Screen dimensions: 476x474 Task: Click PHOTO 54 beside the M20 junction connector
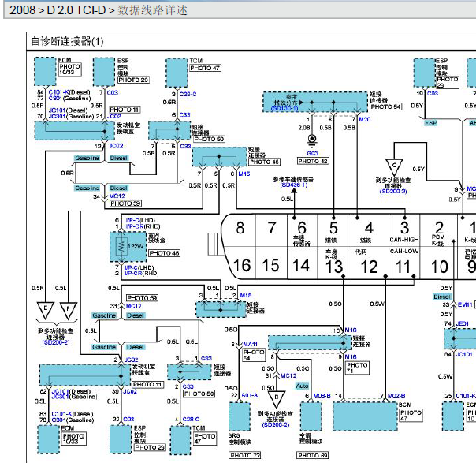(x=386, y=106)
